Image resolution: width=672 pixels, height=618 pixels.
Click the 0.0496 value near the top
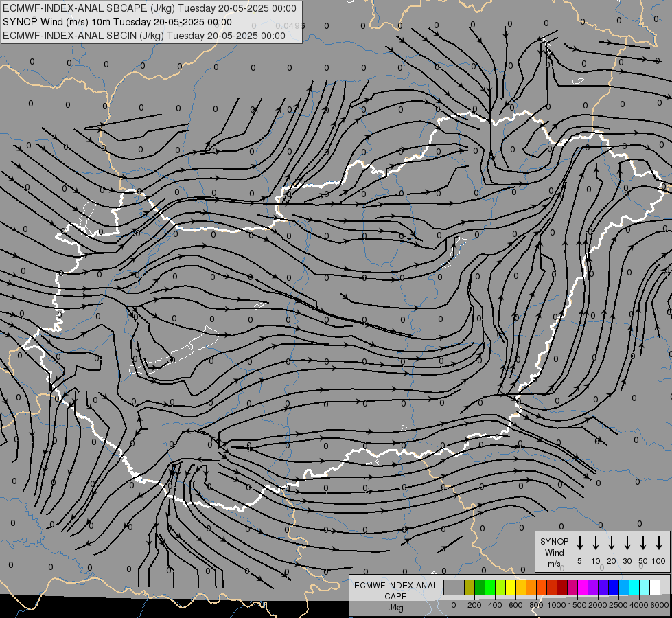pyautogui.click(x=290, y=25)
